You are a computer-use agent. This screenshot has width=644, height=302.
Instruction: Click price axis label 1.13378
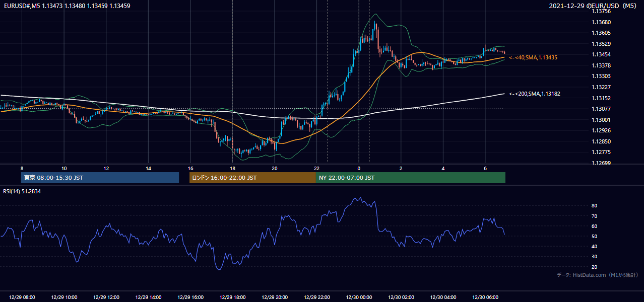[601, 65]
